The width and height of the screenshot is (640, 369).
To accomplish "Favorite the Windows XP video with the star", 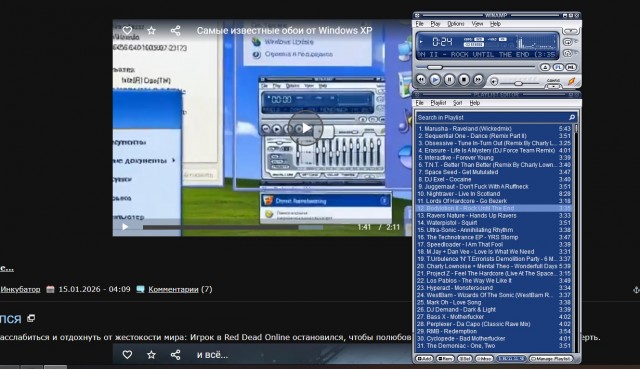I will pyautogui.click(x=151, y=31).
